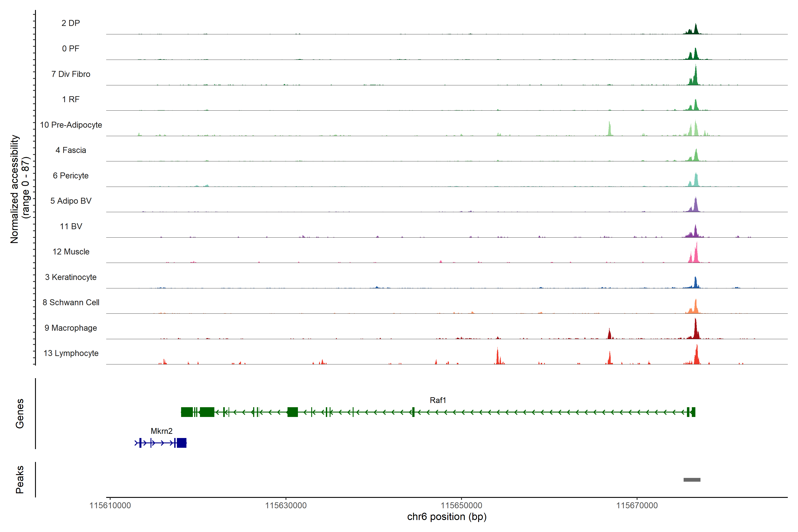Select the 2 DP track label
Image resolution: width=798 pixels, height=532 pixels.
pos(70,23)
